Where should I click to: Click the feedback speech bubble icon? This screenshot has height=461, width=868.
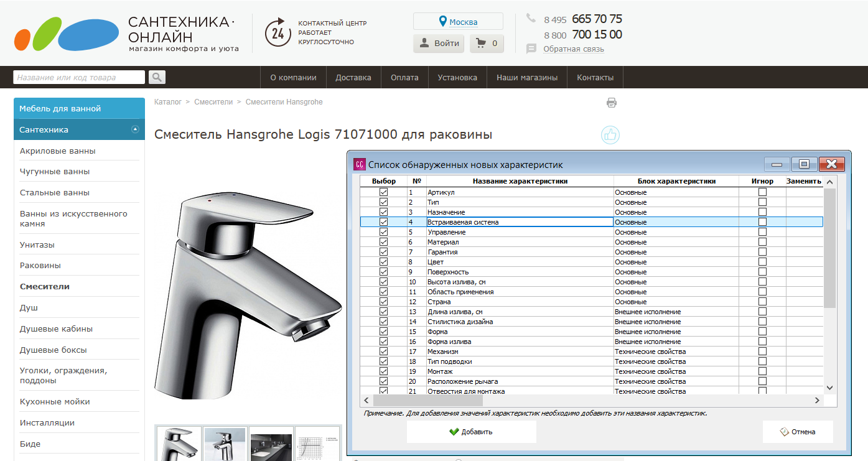531,49
